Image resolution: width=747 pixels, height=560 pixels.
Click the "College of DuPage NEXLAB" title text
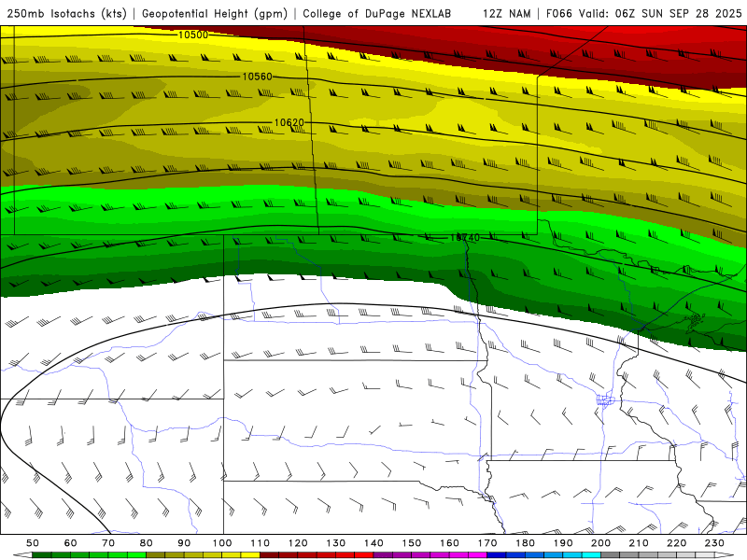pyautogui.click(x=377, y=14)
